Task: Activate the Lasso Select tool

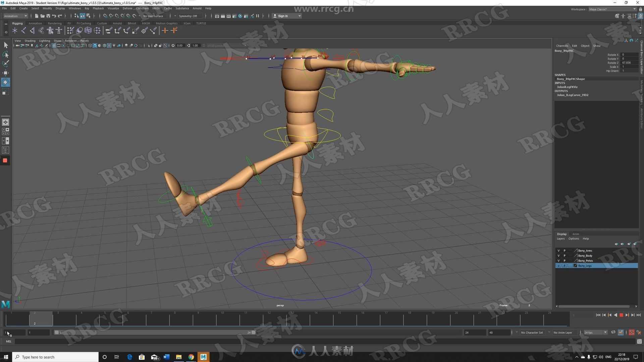Action: click(5, 54)
